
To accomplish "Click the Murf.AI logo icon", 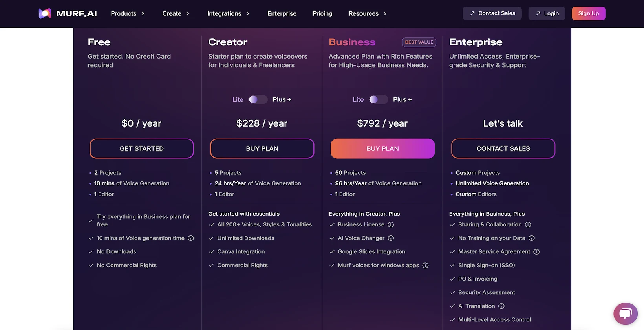I will pyautogui.click(x=45, y=14).
